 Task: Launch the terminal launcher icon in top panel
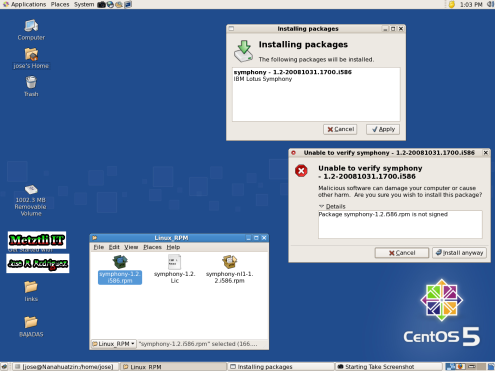(128, 4)
